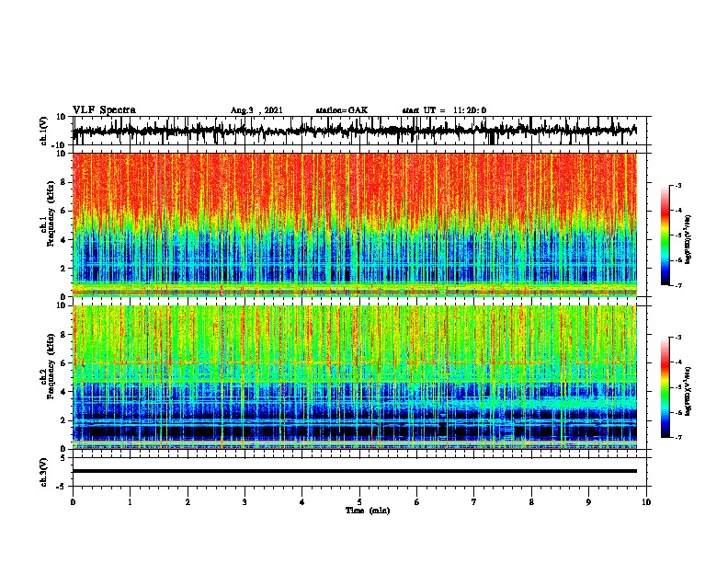Click time axis tick label "2"
This screenshot has height=563, width=728.
[188, 502]
